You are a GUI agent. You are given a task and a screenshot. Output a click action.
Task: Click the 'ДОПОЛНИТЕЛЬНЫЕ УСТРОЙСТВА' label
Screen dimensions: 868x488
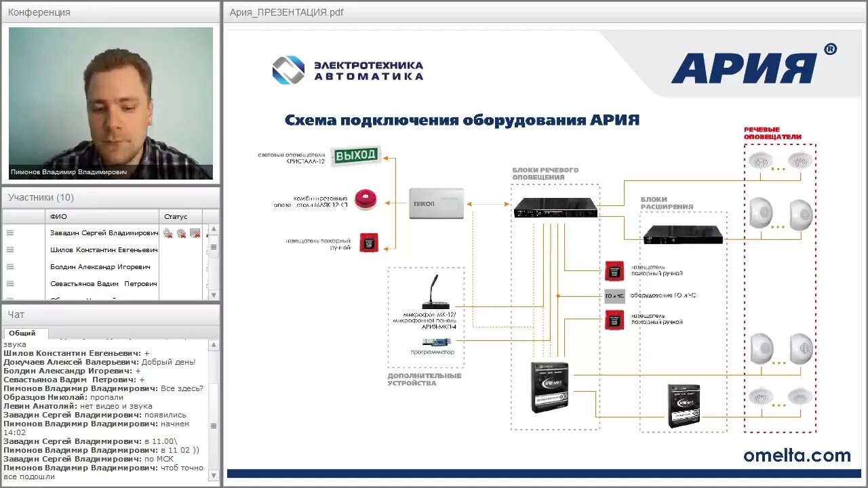425,380
